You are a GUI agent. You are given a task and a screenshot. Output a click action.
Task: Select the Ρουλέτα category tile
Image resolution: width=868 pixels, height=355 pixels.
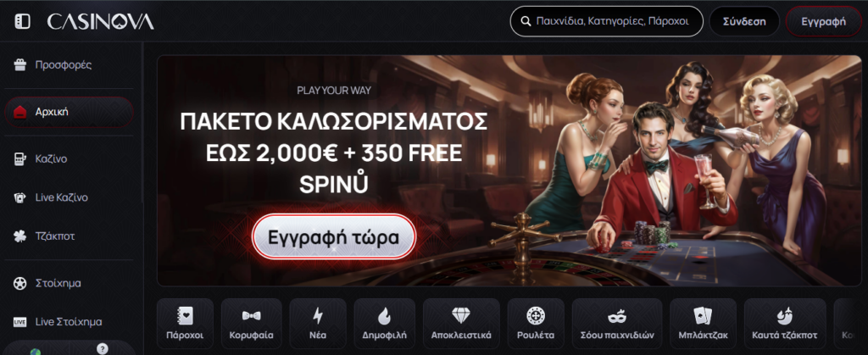coord(536,324)
